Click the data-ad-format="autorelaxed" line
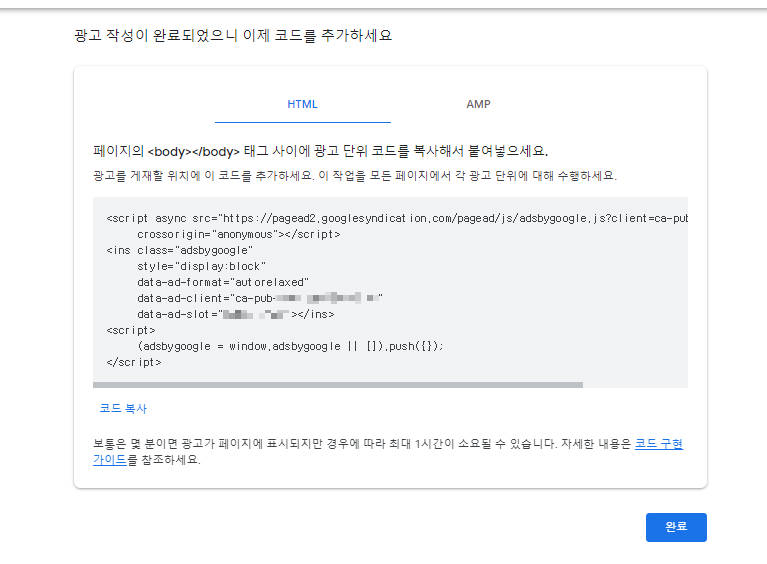 coord(223,282)
